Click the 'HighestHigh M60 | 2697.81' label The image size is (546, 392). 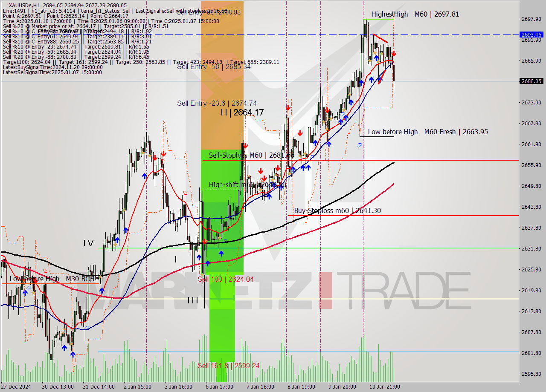point(415,14)
